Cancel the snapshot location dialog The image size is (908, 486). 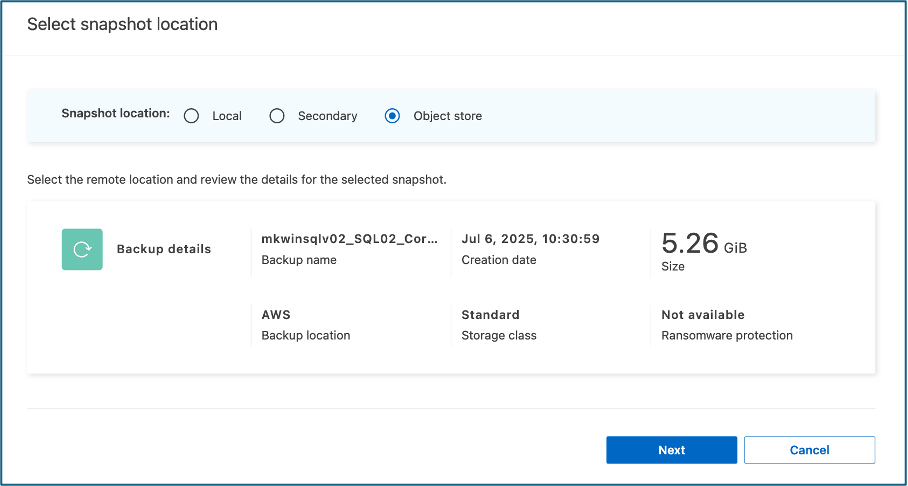click(809, 450)
